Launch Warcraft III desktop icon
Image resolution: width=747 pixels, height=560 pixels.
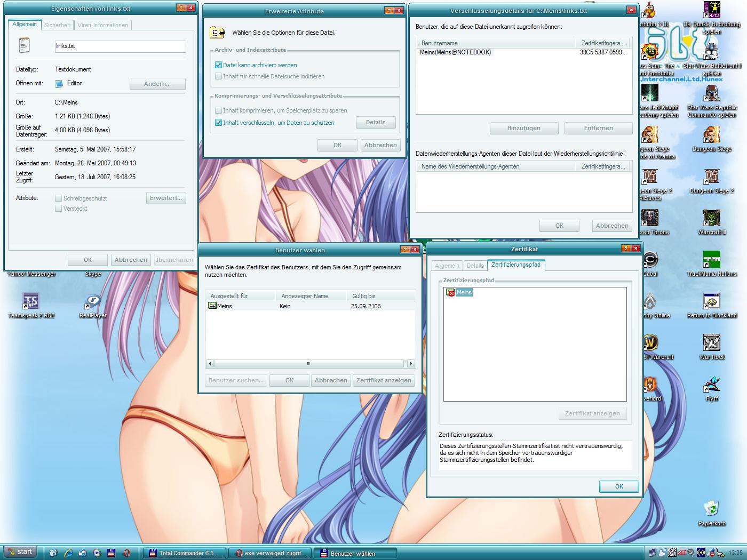[712, 223]
